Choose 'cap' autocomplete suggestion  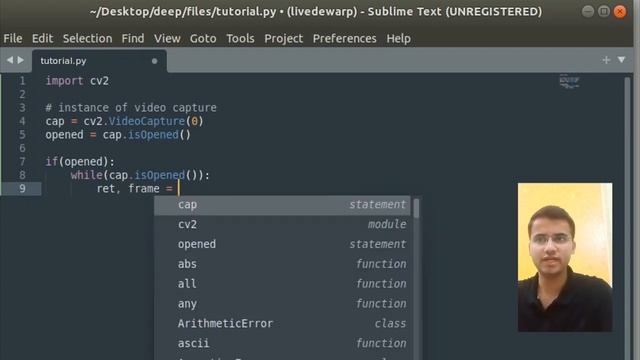pos(282,204)
